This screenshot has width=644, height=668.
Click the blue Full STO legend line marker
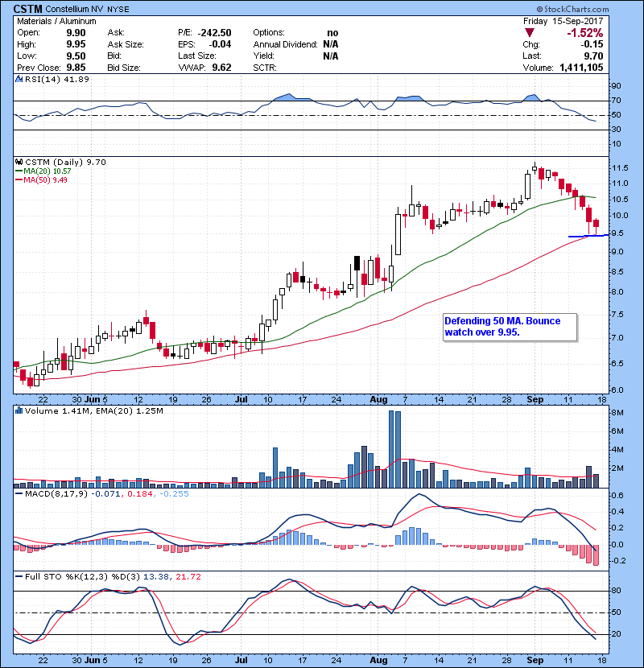[19, 577]
